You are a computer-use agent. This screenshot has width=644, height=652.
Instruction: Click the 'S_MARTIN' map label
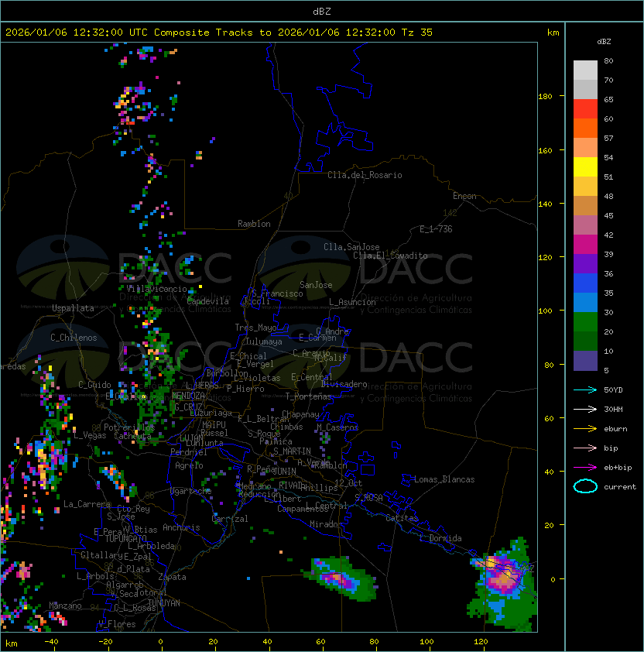tap(293, 451)
